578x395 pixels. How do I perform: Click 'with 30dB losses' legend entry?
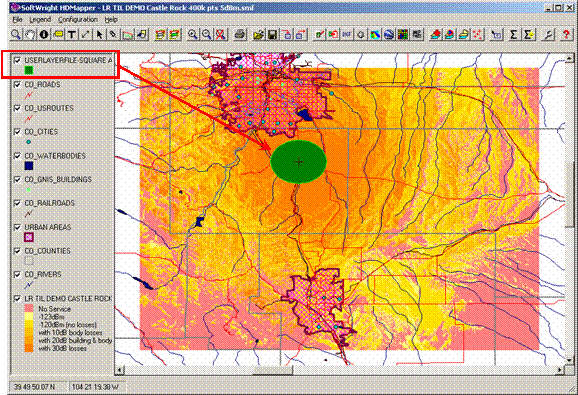(x=62, y=348)
